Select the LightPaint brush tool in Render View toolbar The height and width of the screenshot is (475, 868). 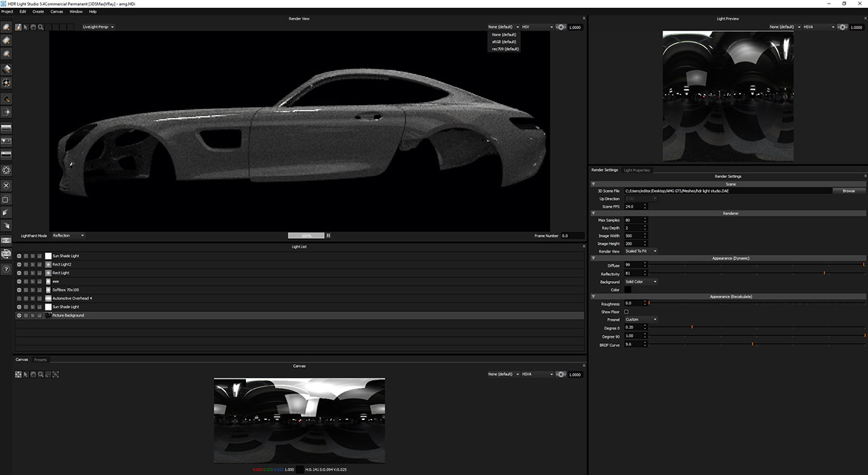click(17, 27)
